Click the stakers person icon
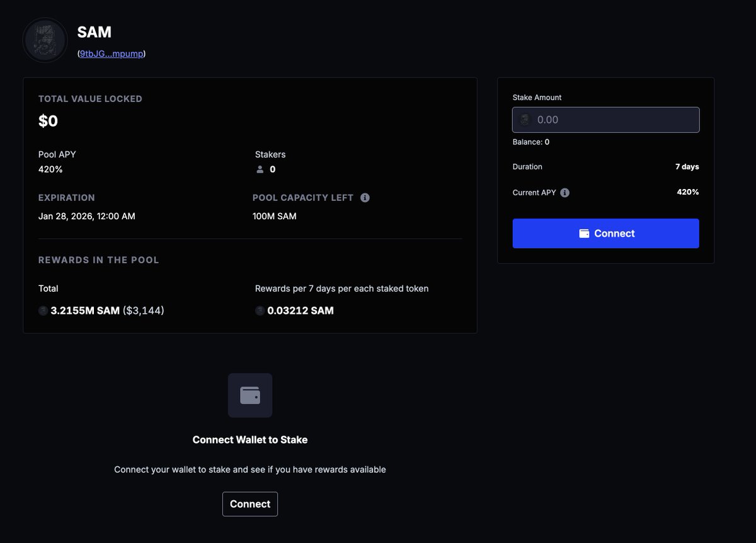The width and height of the screenshot is (756, 543). pyautogui.click(x=260, y=169)
